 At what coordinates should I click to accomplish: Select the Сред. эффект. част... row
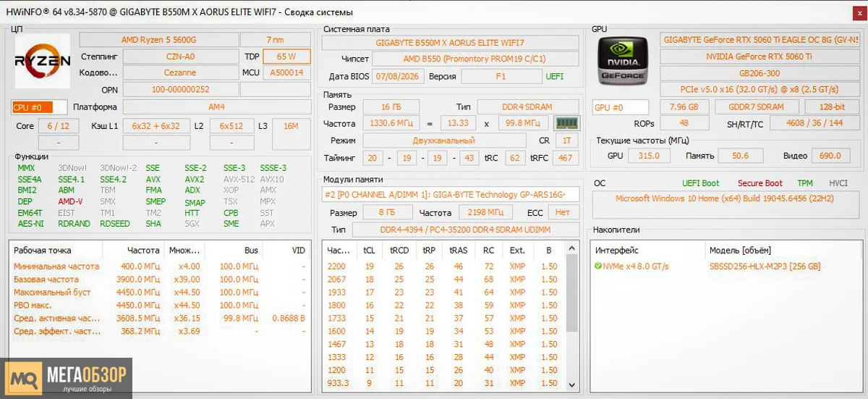coord(161,331)
